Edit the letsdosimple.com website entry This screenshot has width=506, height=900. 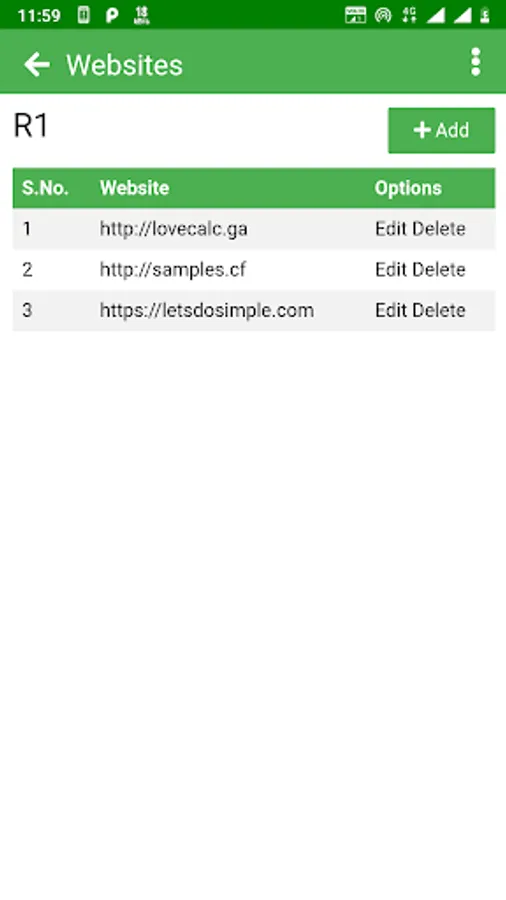tap(391, 311)
